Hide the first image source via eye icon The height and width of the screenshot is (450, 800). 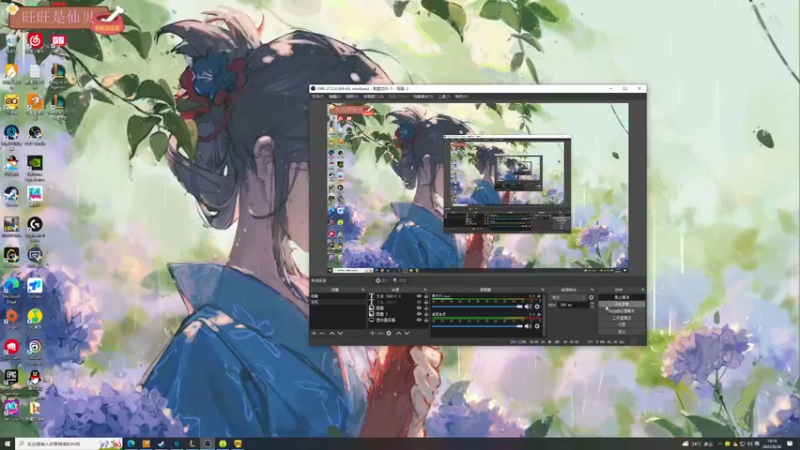pyautogui.click(x=419, y=308)
